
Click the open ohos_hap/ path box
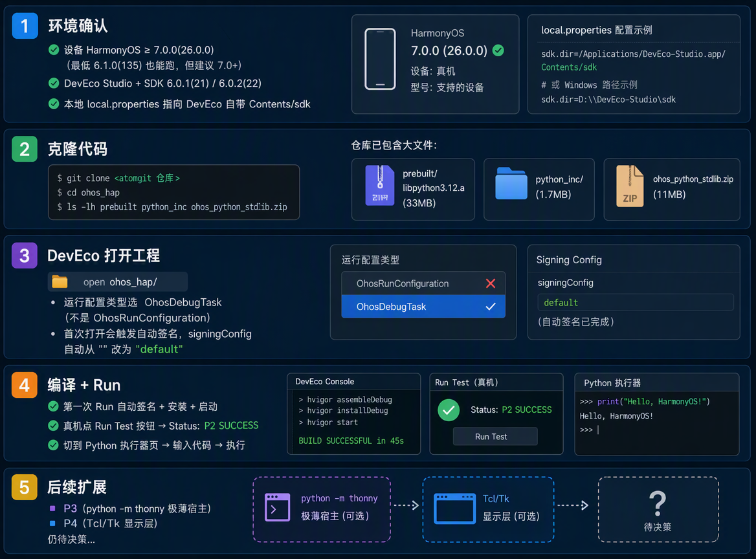click(x=118, y=282)
